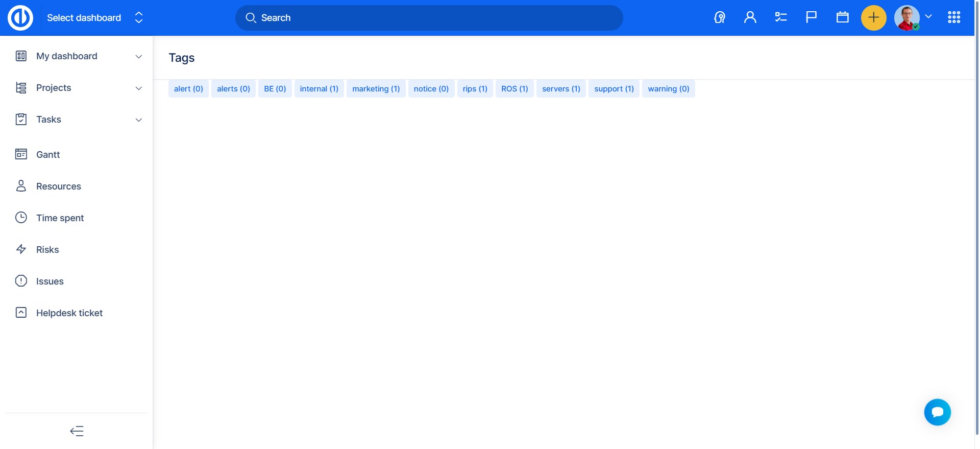Click the flag icon in top bar

[811, 18]
